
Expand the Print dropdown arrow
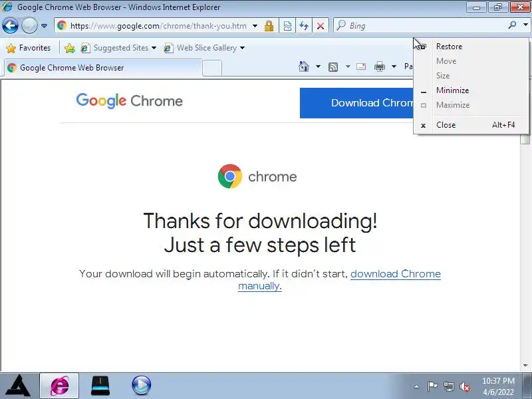point(394,66)
